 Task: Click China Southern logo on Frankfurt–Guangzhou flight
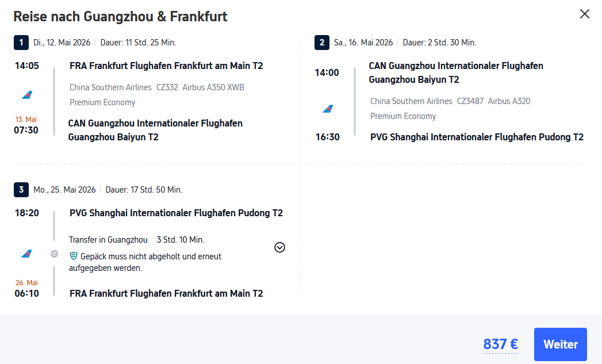[x=26, y=95]
